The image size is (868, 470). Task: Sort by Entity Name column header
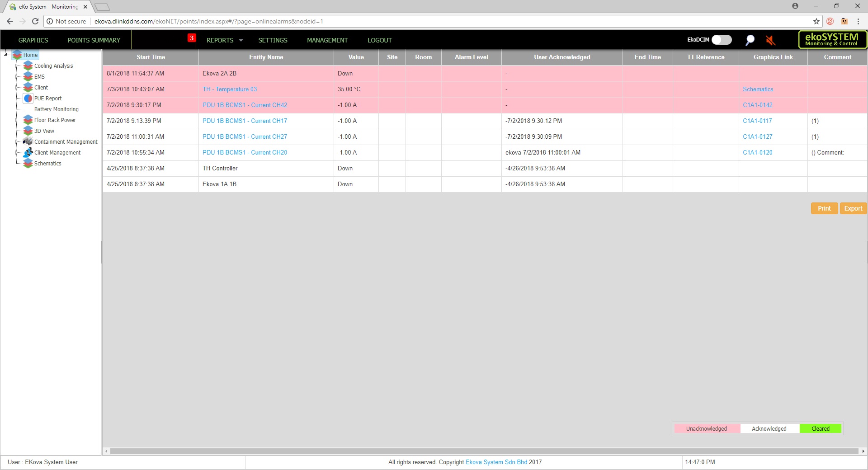tap(266, 57)
